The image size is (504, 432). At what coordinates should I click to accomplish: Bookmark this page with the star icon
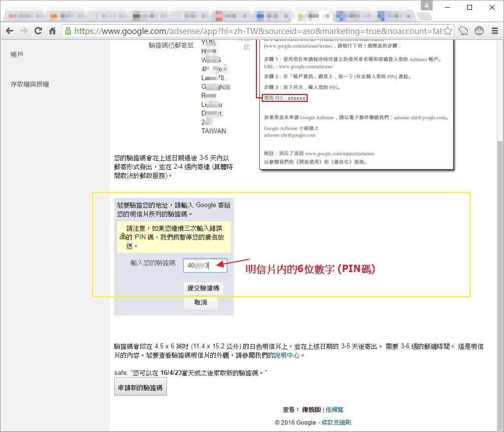pyautogui.click(x=448, y=31)
